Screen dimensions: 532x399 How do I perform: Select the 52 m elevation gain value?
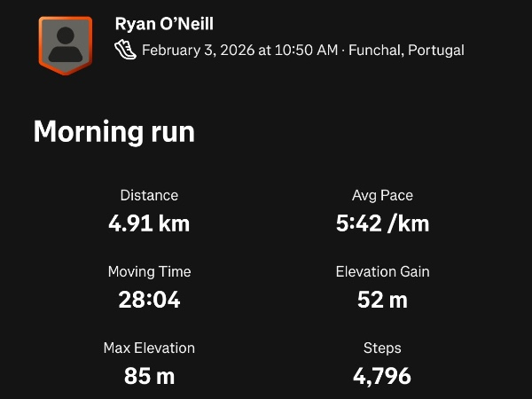382,299
